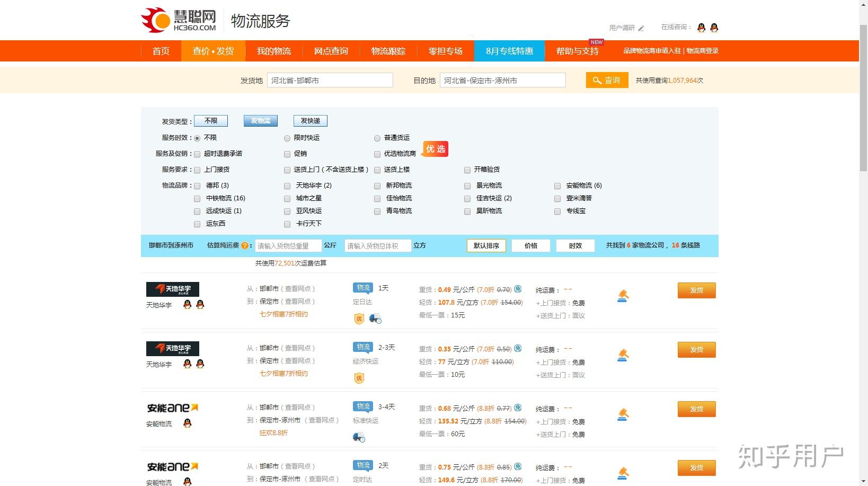Click the discount icon beside 0.68 元/公斤
Image resolution: width=868 pixels, height=486 pixels.
click(518, 408)
